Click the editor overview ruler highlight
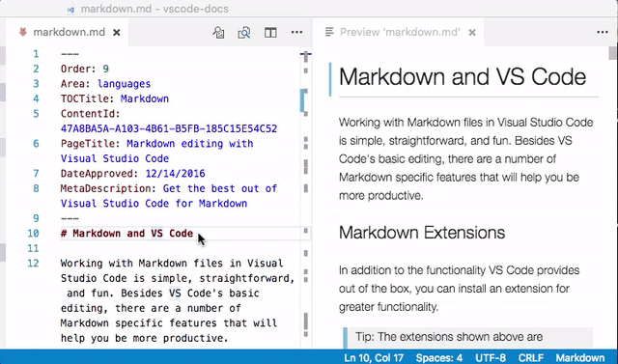This screenshot has width=618, height=364. tap(302, 100)
